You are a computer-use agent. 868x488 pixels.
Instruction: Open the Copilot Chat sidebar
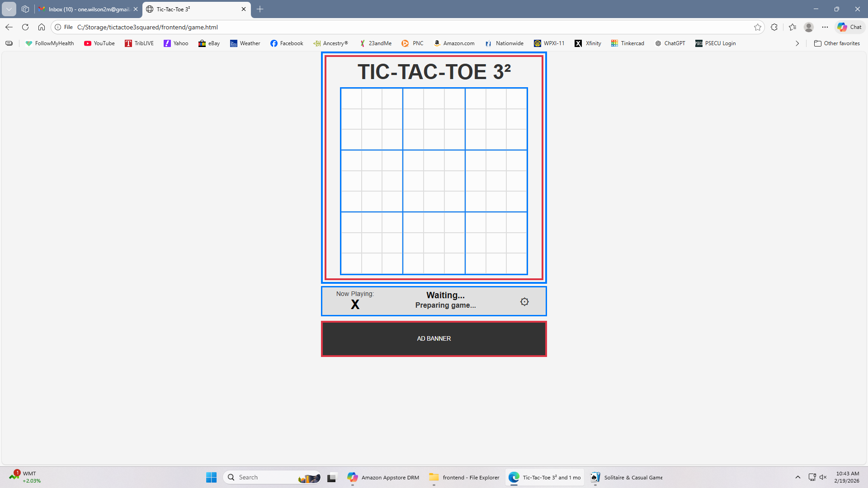click(x=849, y=27)
